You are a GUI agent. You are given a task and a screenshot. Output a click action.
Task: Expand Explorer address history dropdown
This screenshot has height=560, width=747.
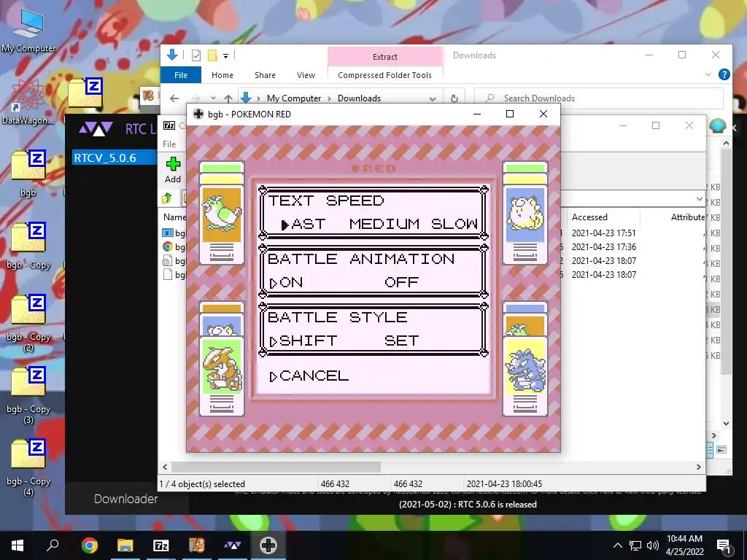432,98
